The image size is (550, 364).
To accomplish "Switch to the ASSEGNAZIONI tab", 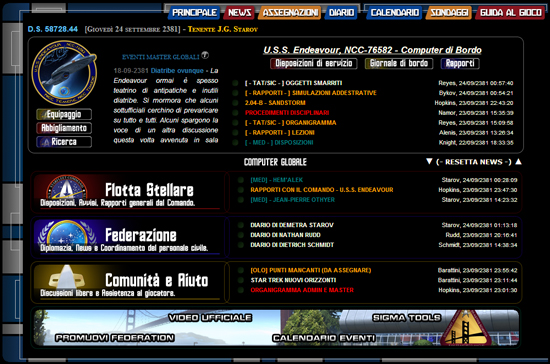I will 290,13.
